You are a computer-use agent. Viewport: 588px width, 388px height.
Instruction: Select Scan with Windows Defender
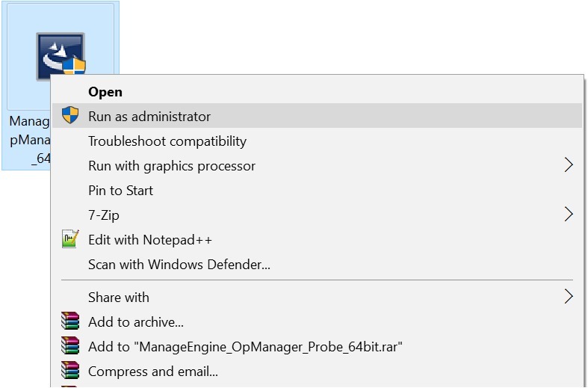[179, 265]
